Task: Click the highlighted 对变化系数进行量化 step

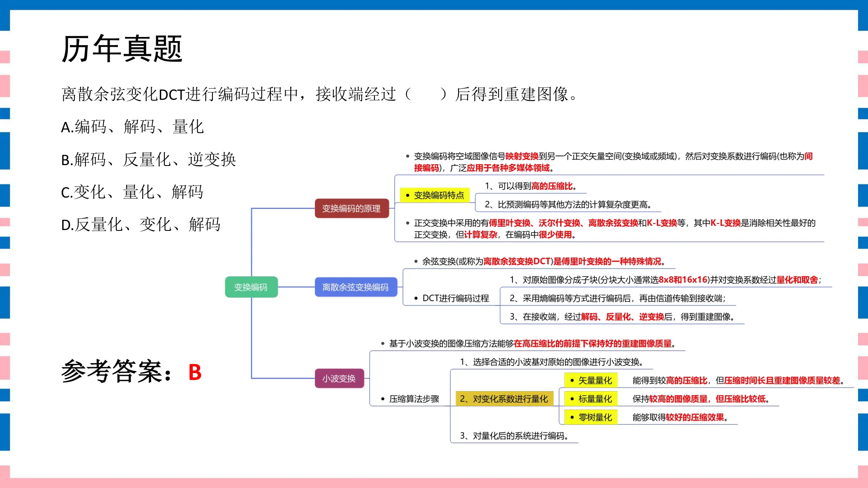Action: pyautogui.click(x=504, y=399)
